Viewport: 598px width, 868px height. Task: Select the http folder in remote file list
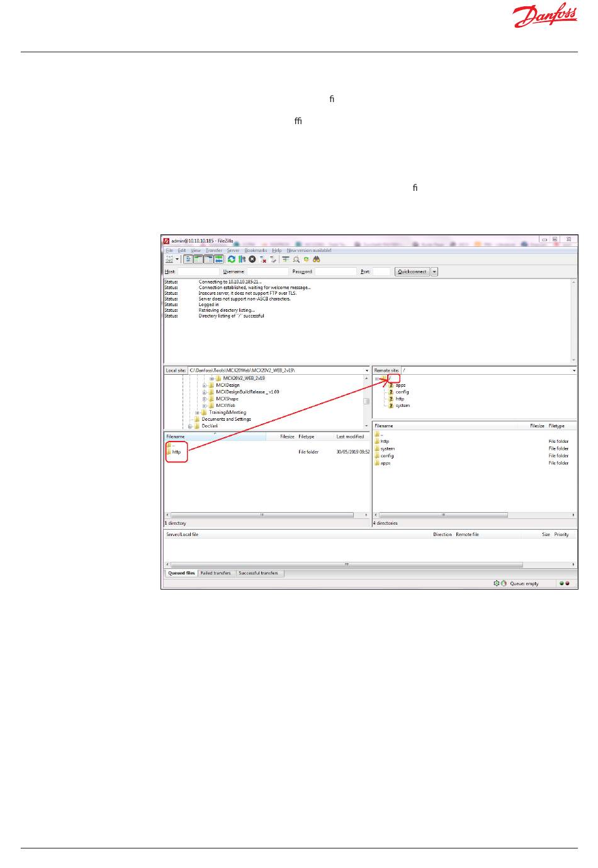coord(385,442)
